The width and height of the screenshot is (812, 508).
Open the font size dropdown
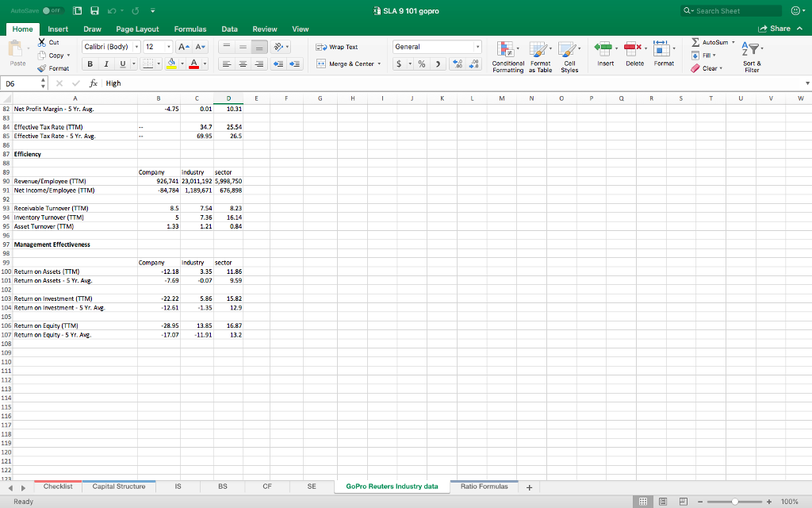(x=168, y=47)
